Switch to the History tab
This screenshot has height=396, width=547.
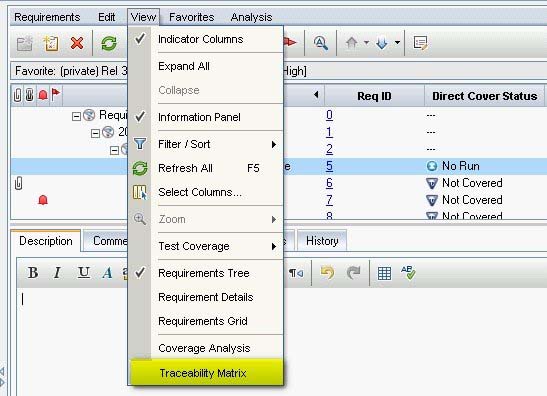[322, 241]
